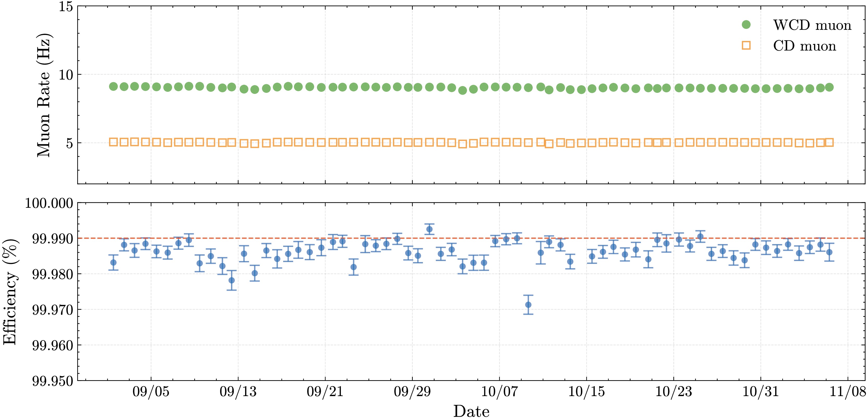The height and width of the screenshot is (418, 868).
Task: Click the orange CD muon legend square
Action: [x=746, y=46]
